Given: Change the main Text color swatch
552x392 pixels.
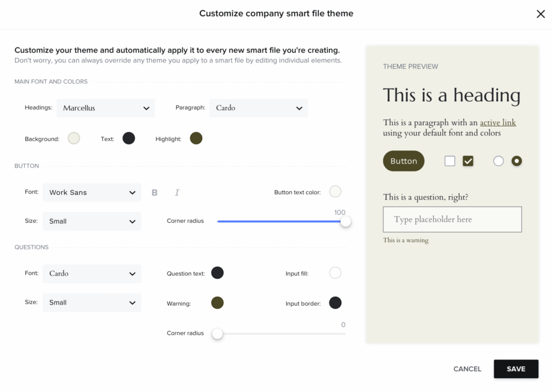Looking at the screenshot, I should (128, 138).
